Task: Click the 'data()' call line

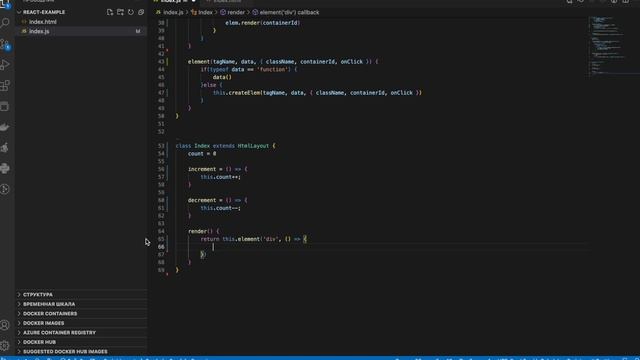Action: coord(222,77)
